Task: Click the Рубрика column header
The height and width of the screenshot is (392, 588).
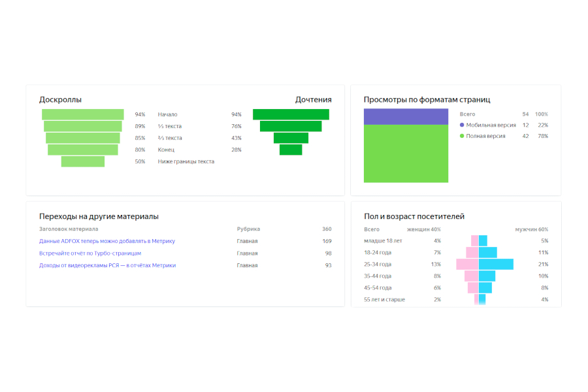Action: click(x=248, y=229)
